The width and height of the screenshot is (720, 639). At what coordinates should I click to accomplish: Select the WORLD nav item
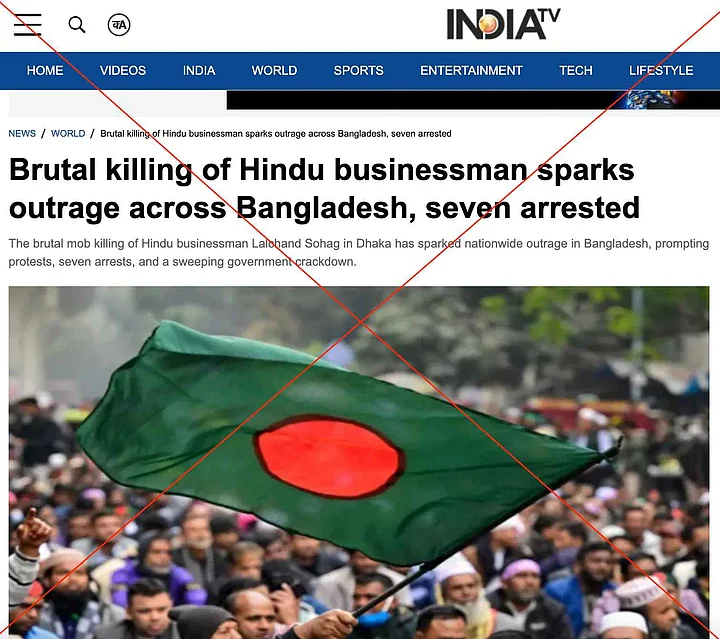(274, 71)
